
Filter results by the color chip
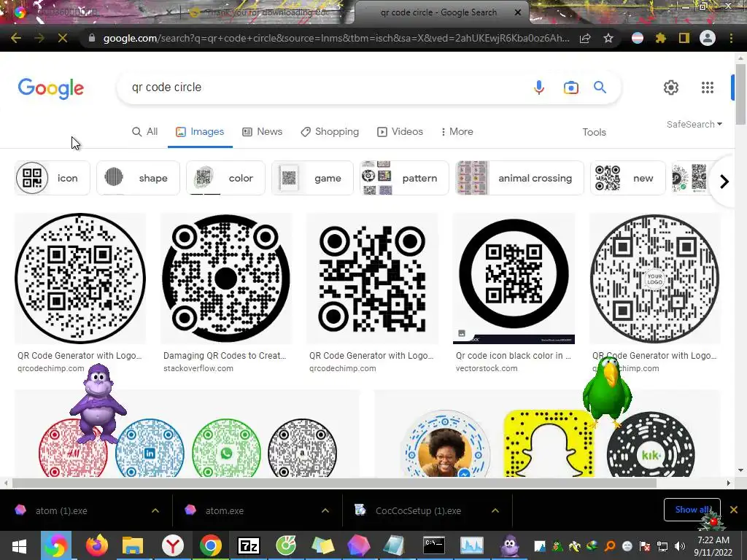[225, 178]
